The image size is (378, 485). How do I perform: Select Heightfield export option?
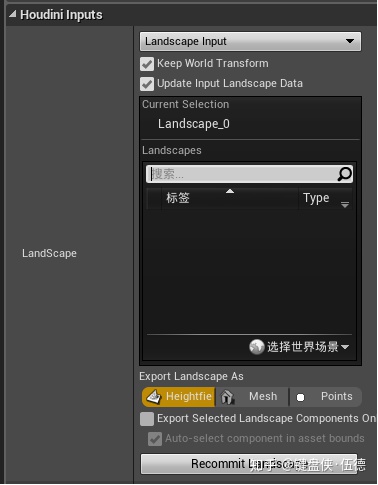click(x=179, y=397)
